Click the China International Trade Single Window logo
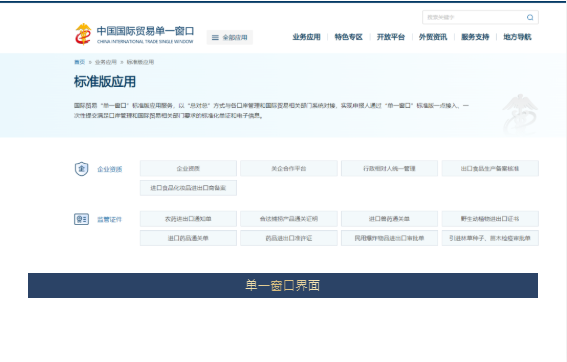The width and height of the screenshot is (567, 362). (x=134, y=34)
